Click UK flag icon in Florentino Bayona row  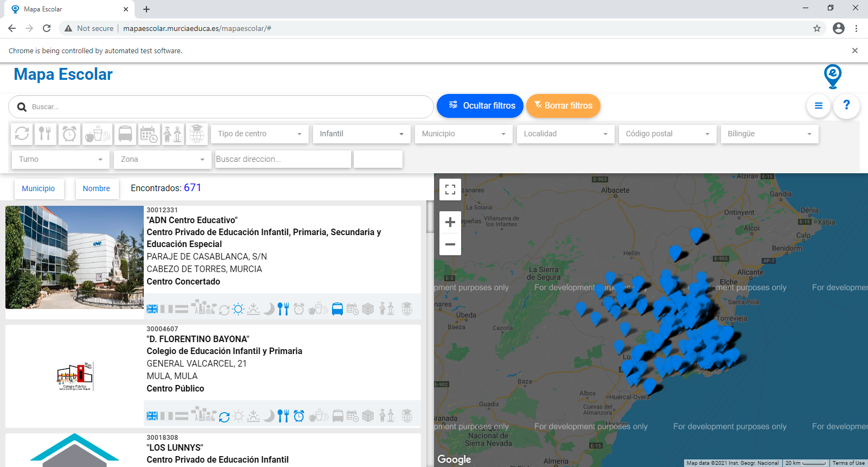click(x=152, y=416)
